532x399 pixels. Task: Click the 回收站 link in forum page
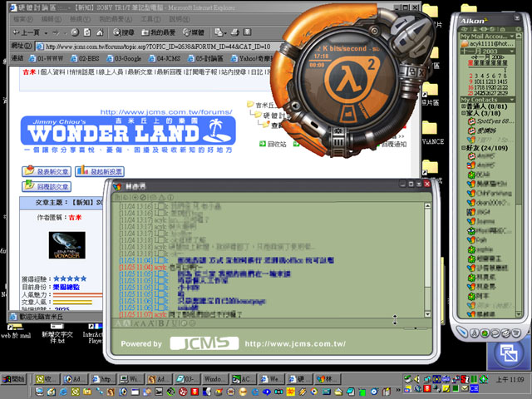[x=273, y=144]
